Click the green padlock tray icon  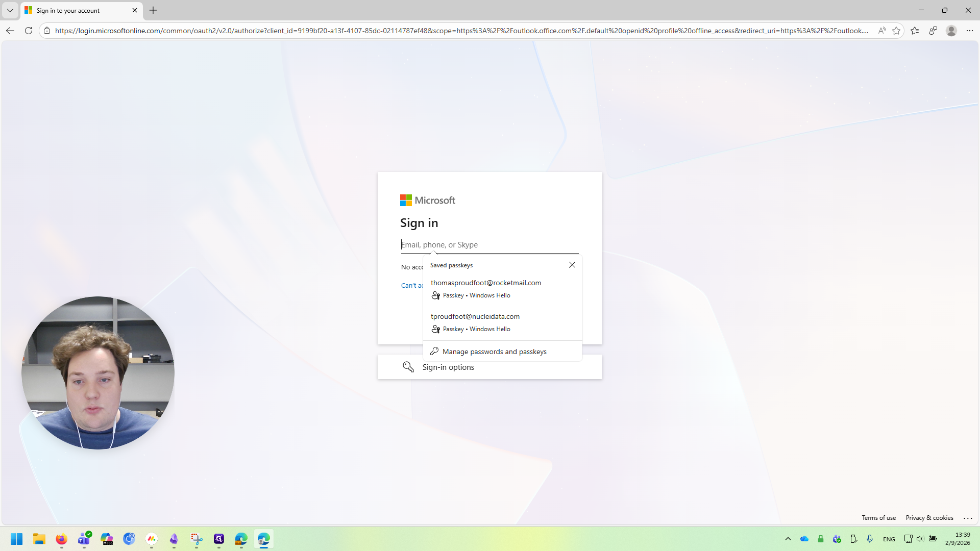click(x=821, y=539)
